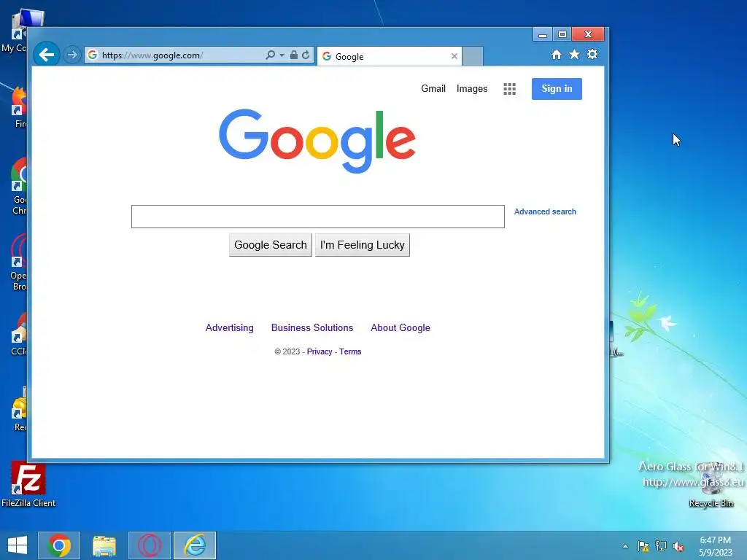Screen dimensions: 747x560
Task: Open the Privacy link
Action: pos(320,351)
